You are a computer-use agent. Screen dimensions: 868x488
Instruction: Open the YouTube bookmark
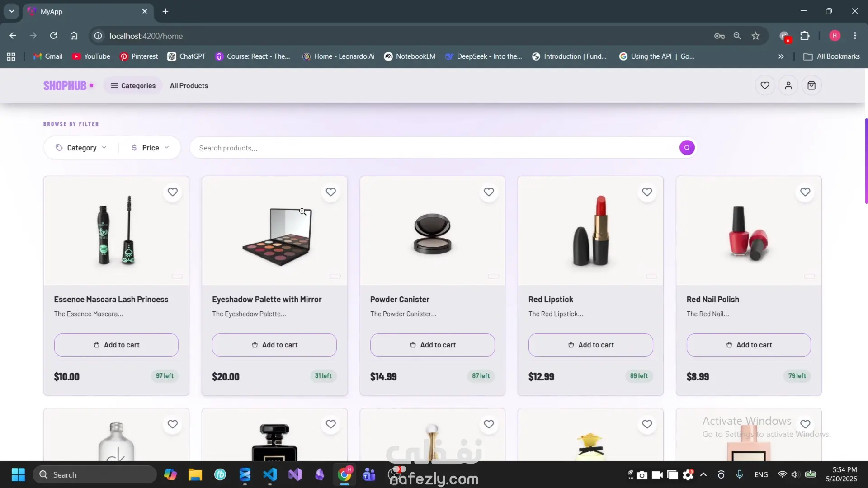tap(91, 56)
